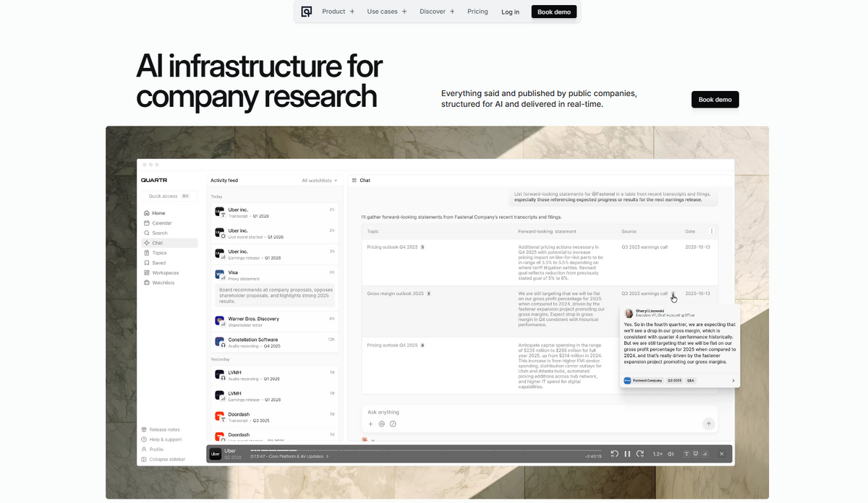Expand the model selector chevron below chat input
Image resolution: width=868 pixels, height=503 pixels.
(x=373, y=439)
